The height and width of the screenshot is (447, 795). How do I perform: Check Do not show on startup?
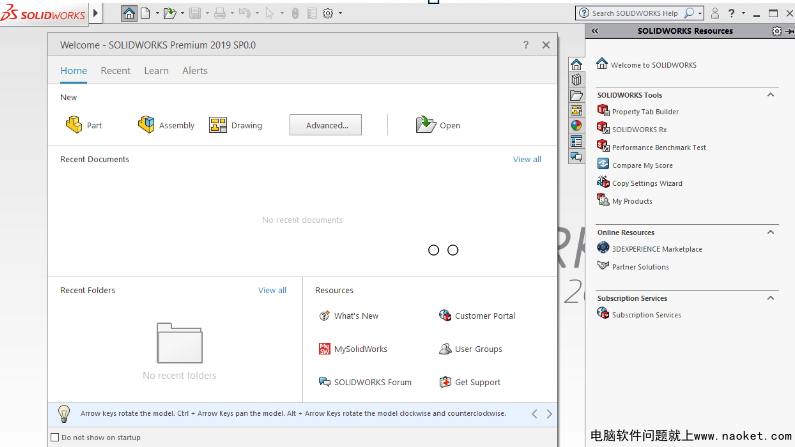click(x=55, y=437)
